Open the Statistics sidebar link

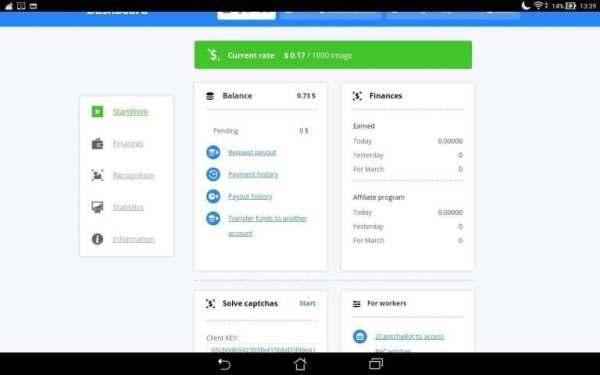coord(128,207)
